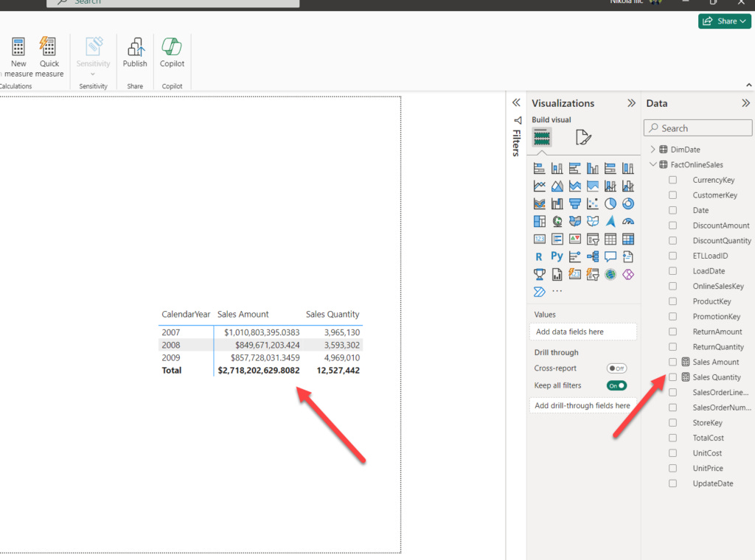This screenshot has height=560, width=755.
Task: Select the Slicer visual
Action: (x=593, y=239)
